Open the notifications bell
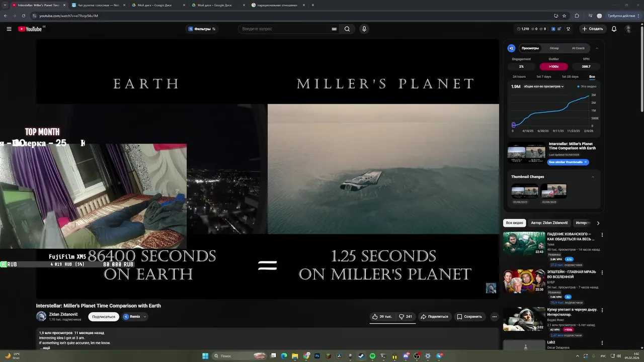Viewport: 644px width, 362px height. [614, 29]
